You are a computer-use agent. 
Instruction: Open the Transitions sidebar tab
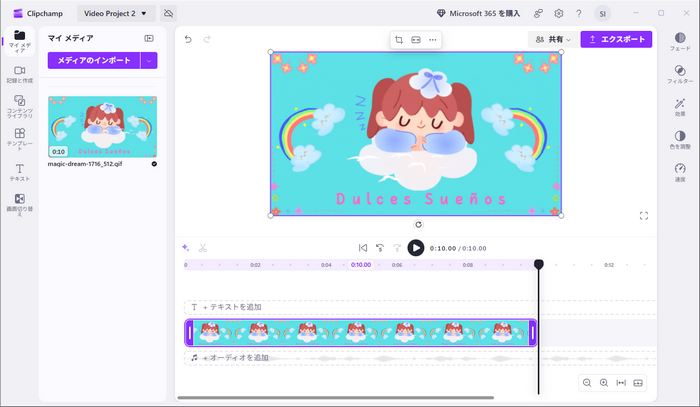point(19,205)
